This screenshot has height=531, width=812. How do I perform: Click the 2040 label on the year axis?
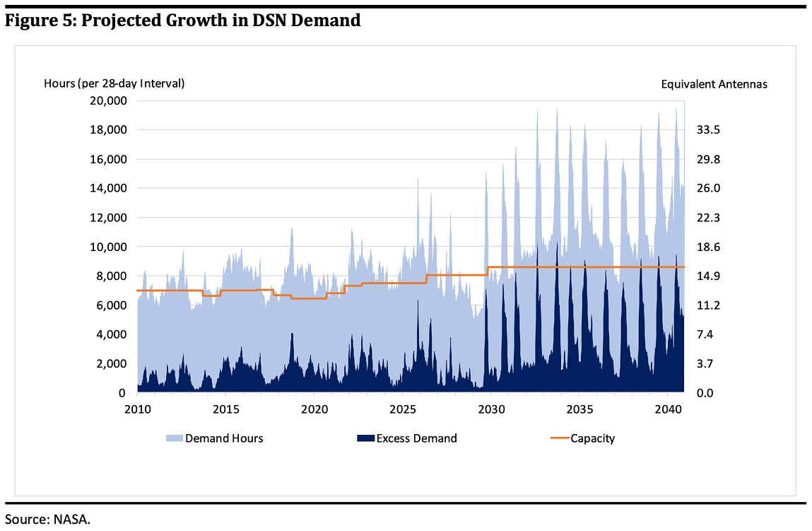click(x=667, y=409)
